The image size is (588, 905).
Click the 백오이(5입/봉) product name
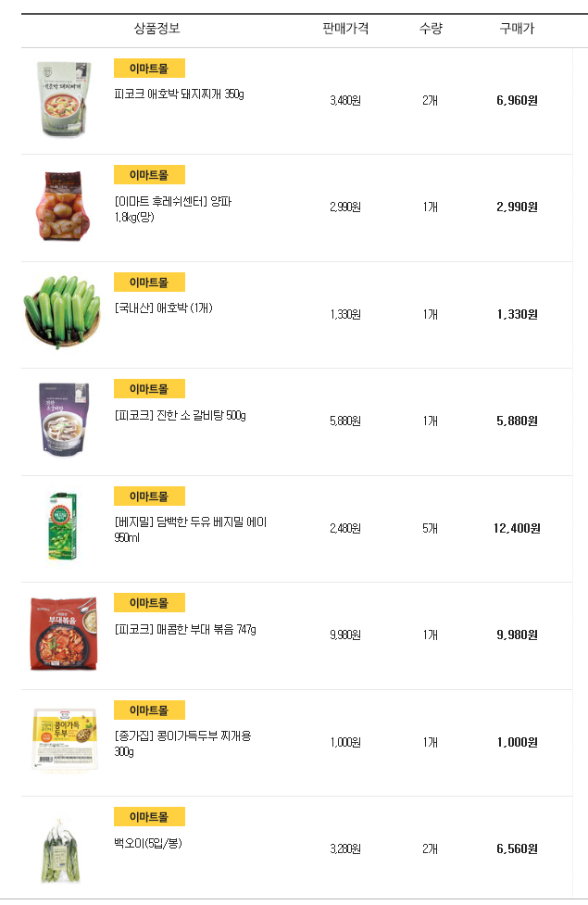[x=148, y=843]
